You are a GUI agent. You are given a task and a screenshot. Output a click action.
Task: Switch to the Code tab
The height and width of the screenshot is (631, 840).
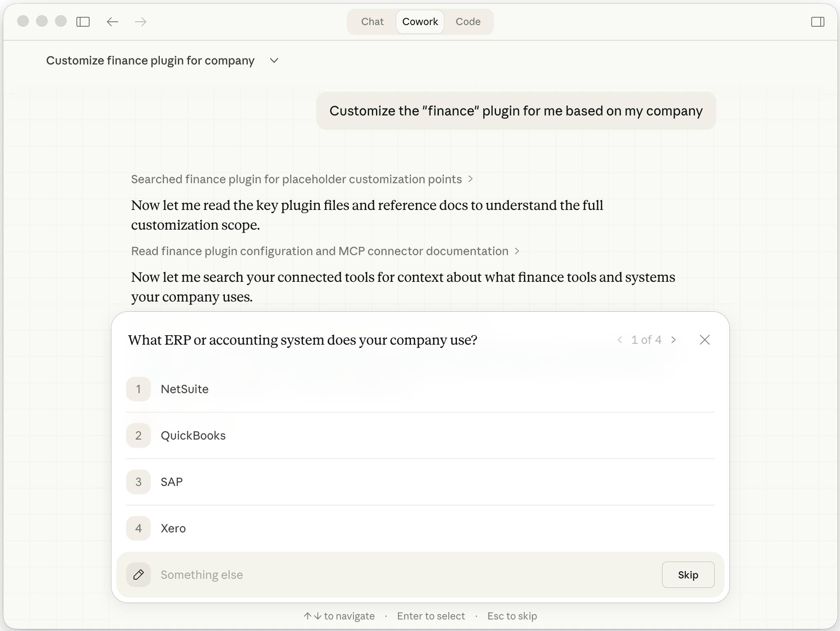click(468, 22)
